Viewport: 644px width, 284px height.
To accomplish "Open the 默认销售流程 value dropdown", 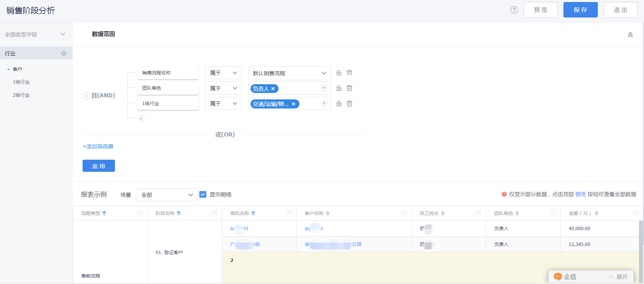I will (289, 73).
